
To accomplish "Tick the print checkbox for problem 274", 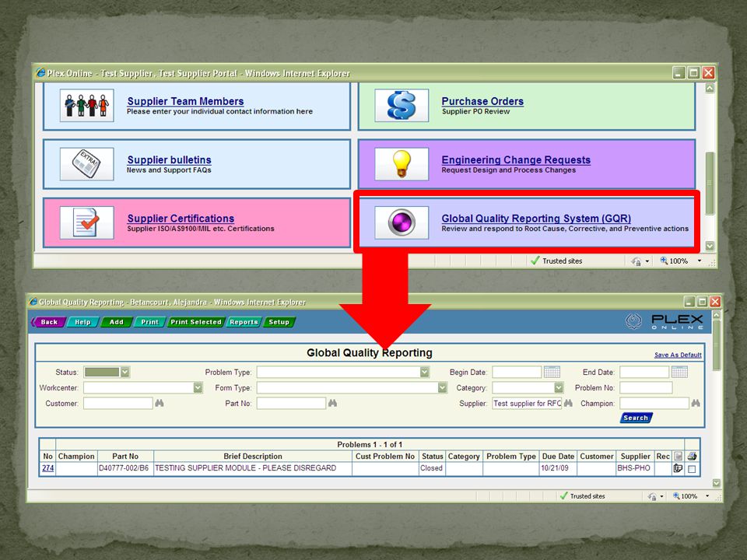I will point(692,469).
